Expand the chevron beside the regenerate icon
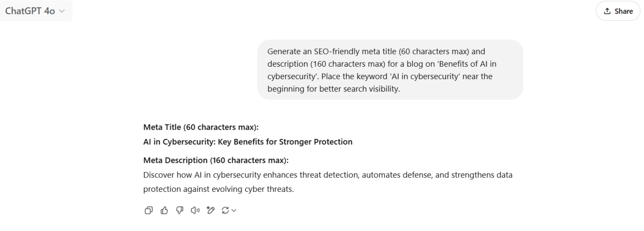 coord(234,211)
